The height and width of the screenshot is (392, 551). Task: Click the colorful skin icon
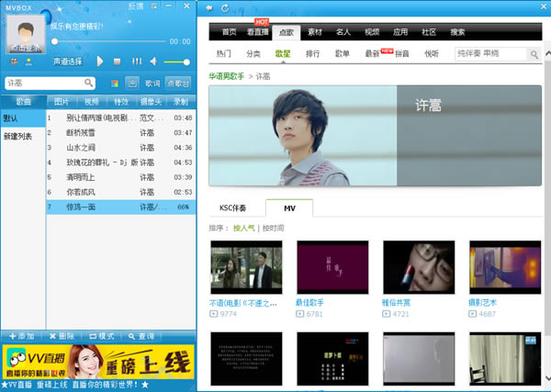(x=115, y=83)
